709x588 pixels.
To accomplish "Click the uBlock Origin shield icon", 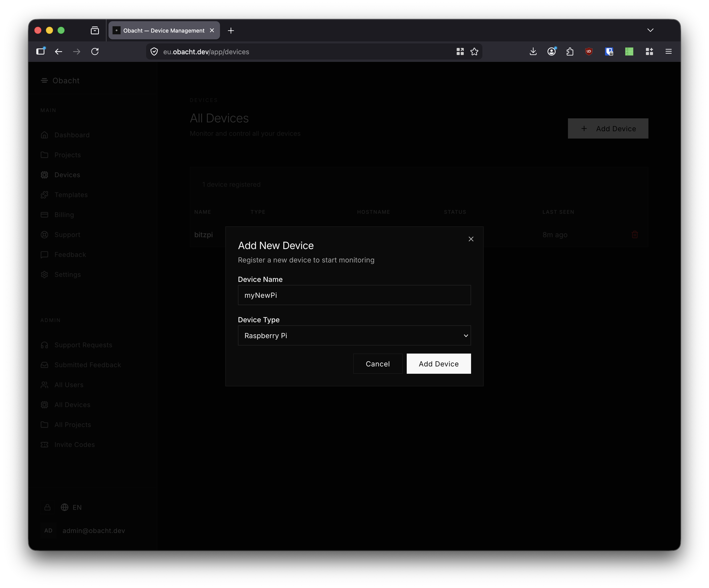I will (x=589, y=51).
